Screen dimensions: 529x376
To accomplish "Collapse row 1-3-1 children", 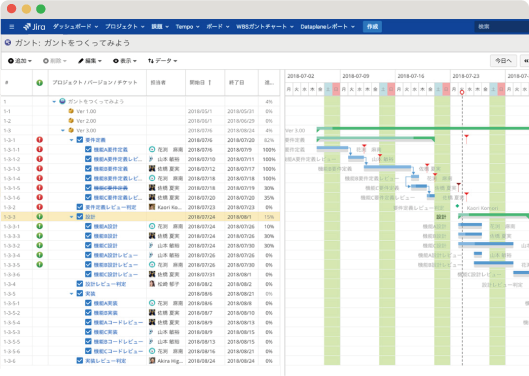I will coord(71,140).
